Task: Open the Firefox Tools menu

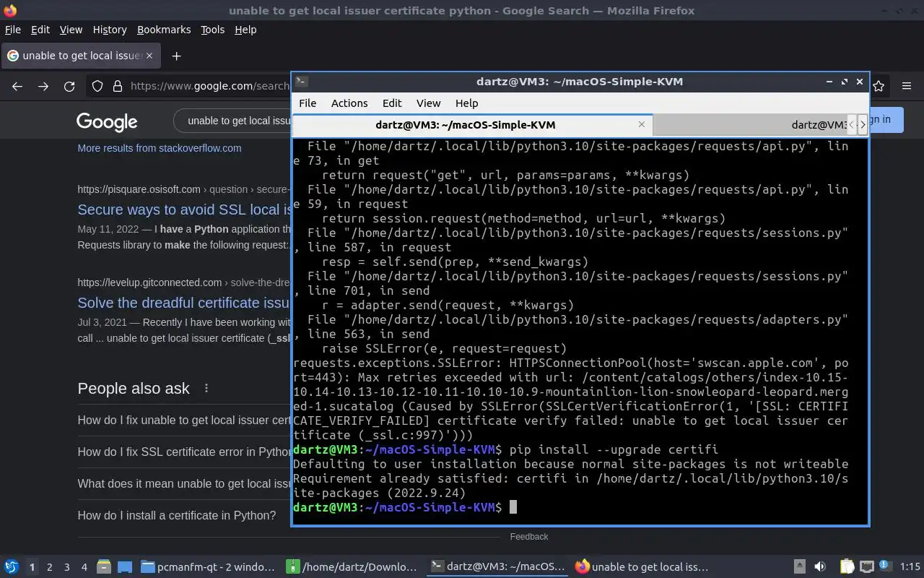Action: click(212, 30)
